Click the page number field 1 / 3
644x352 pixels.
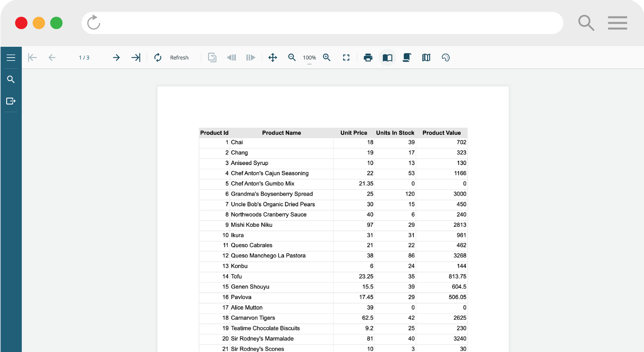coord(84,58)
